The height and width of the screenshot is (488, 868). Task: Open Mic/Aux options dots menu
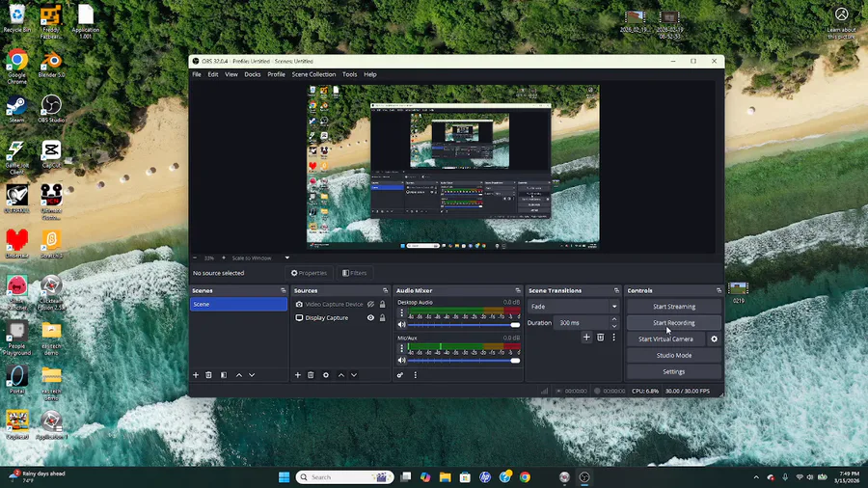402,348
